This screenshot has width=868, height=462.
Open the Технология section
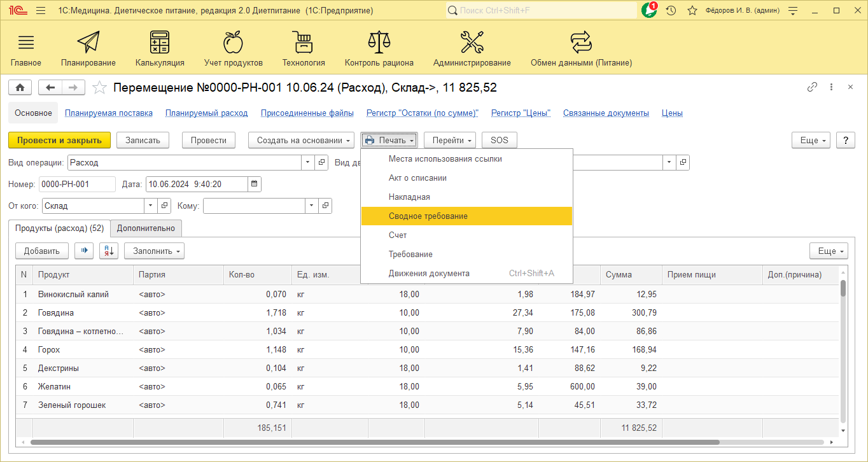[304, 50]
